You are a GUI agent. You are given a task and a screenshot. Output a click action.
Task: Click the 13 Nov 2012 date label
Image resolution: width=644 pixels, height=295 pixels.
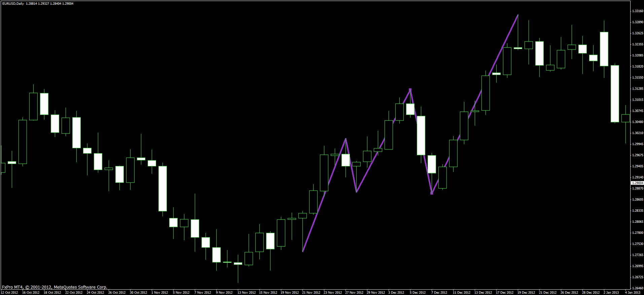click(x=247, y=293)
